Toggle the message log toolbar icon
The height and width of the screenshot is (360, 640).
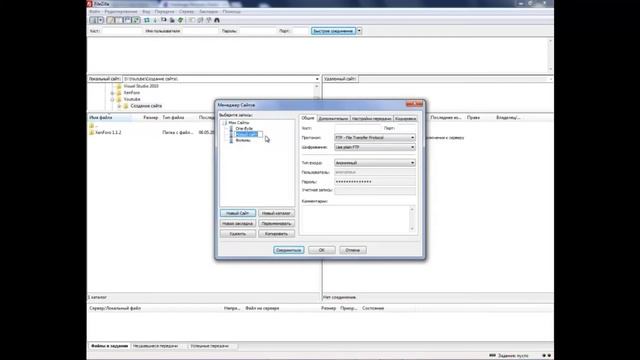(x=110, y=20)
